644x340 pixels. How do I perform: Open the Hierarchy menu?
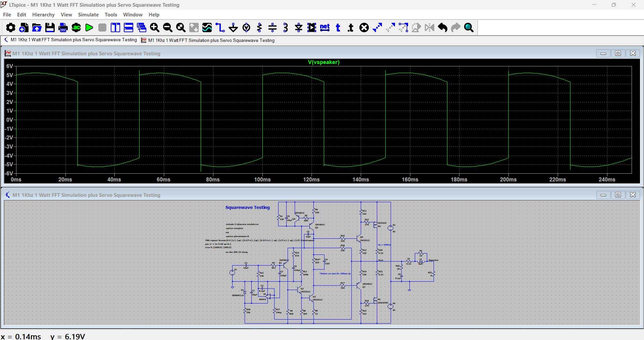tap(43, 15)
